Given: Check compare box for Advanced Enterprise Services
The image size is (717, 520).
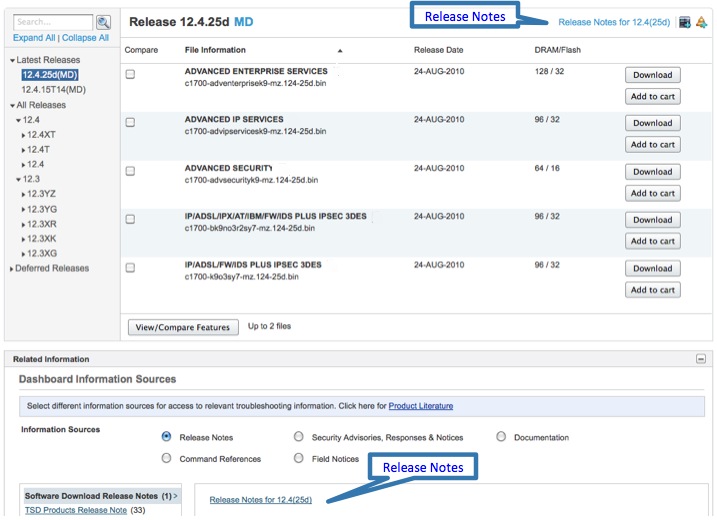Looking at the screenshot, I should coord(130,74).
